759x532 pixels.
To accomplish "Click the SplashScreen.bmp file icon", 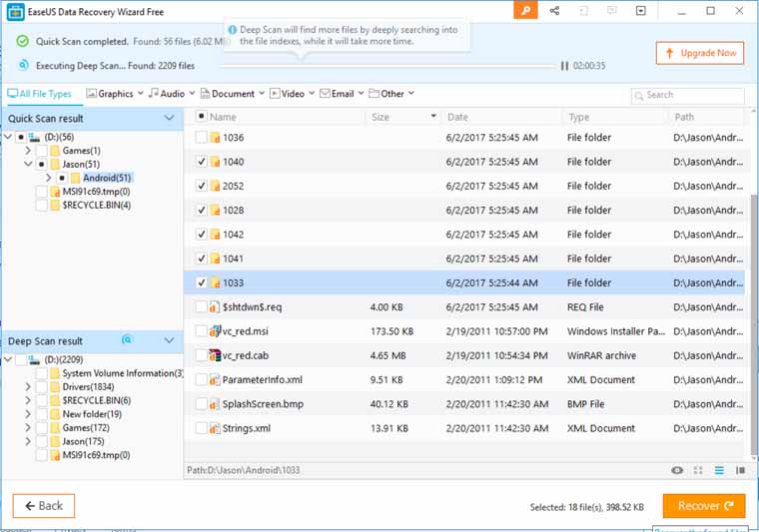I will click(x=215, y=404).
